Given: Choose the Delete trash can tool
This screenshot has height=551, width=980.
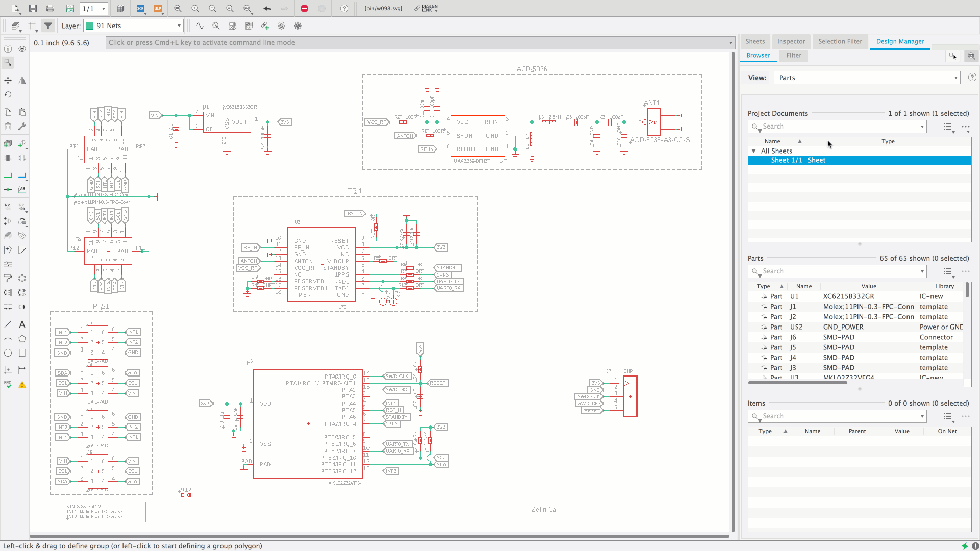Looking at the screenshot, I should pyautogui.click(x=8, y=127).
